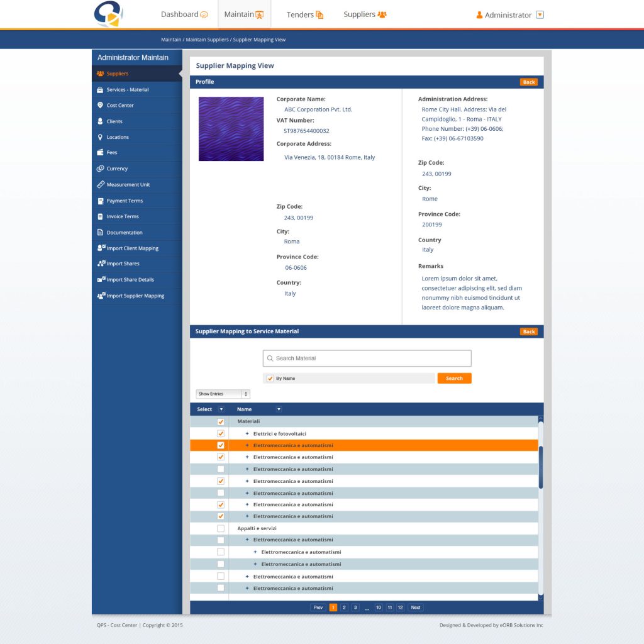This screenshot has height=644, width=644.
Task: Click the company logo in header
Action: pyautogui.click(x=108, y=14)
